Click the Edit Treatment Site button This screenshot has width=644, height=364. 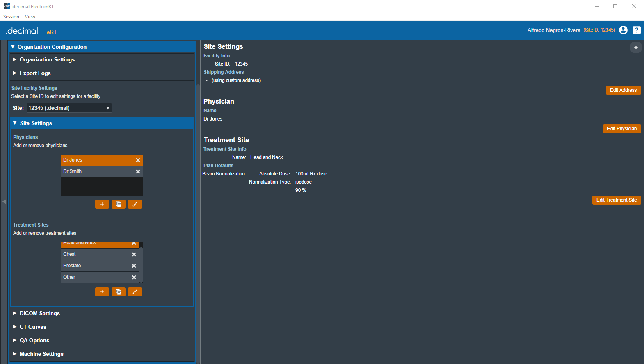point(617,200)
